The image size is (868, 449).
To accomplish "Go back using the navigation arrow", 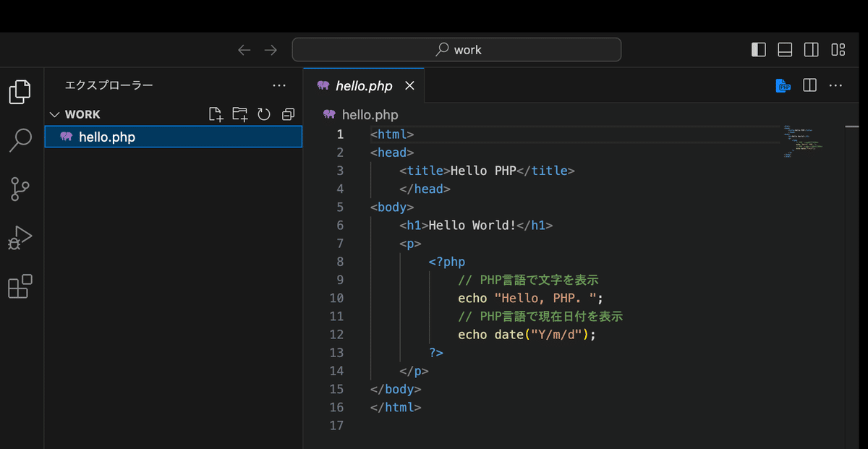I will pos(244,50).
